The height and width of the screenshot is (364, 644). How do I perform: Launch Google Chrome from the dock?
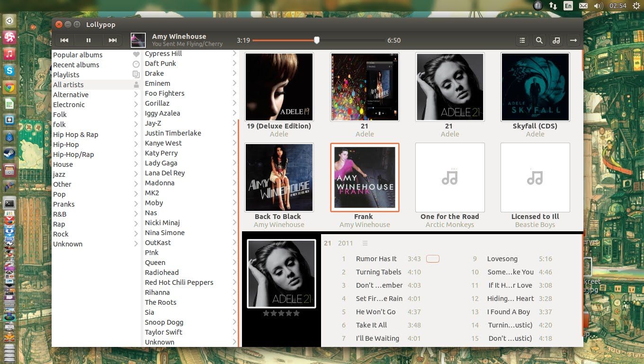click(9, 87)
